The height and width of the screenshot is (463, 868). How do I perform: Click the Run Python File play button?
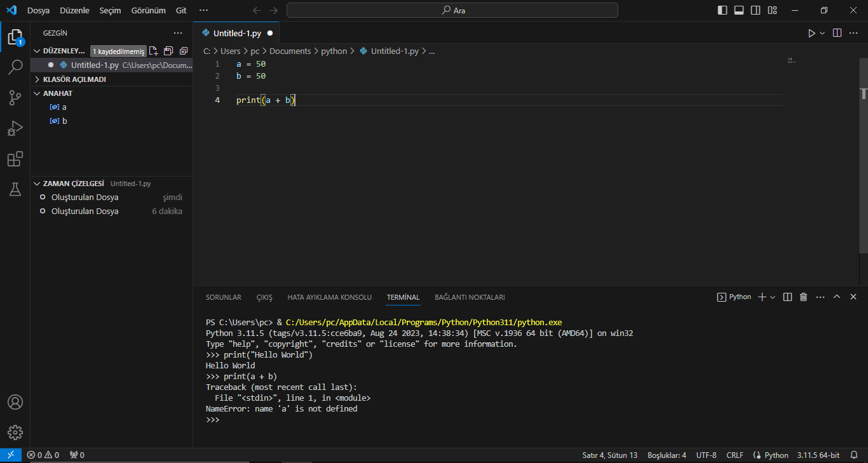(811, 33)
